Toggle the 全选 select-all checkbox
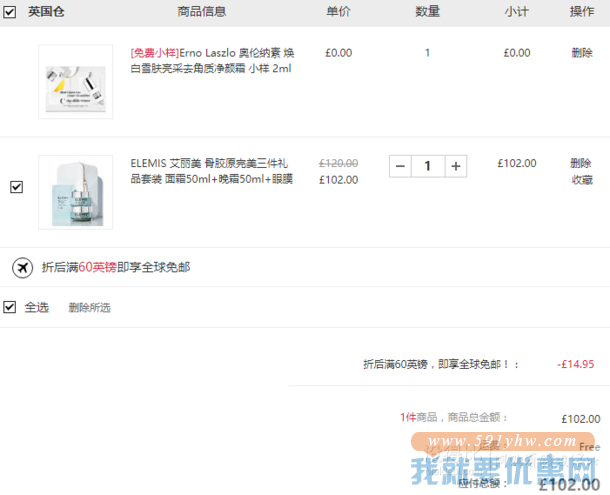Viewport: 610px width, 495px height. (x=9, y=307)
